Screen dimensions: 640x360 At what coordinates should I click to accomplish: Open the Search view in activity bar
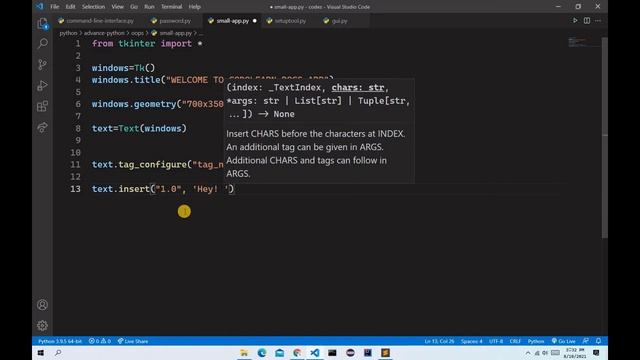click(x=42, y=43)
